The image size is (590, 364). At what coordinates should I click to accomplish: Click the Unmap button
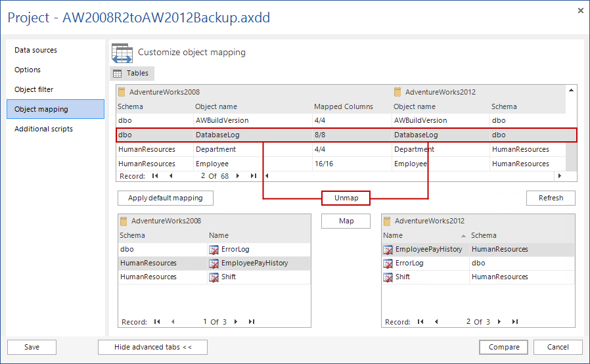click(x=346, y=198)
